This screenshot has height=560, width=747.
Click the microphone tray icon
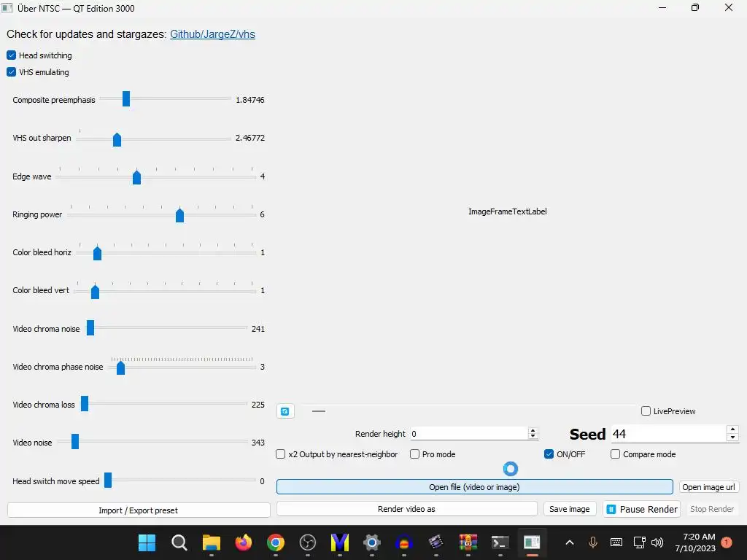tap(592, 542)
